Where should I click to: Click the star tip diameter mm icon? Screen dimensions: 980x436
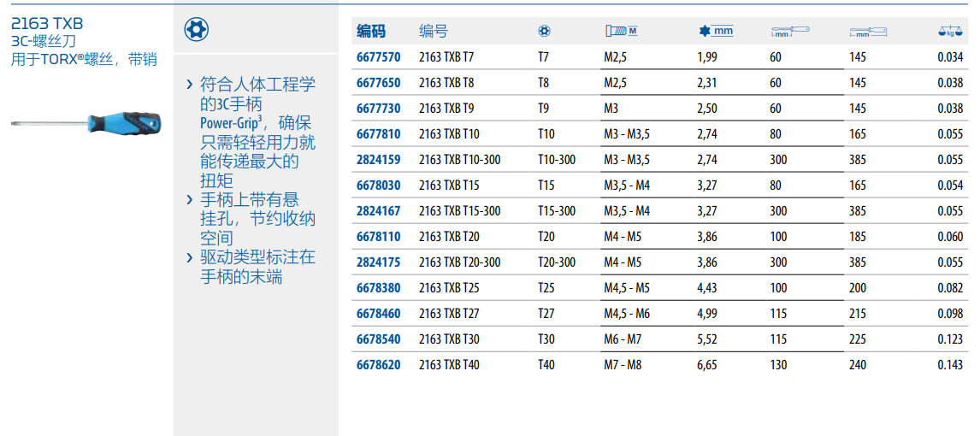716,32
